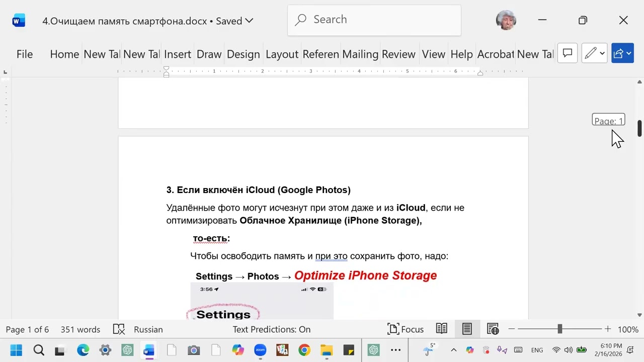Click the Word app logo icon

coord(19,21)
